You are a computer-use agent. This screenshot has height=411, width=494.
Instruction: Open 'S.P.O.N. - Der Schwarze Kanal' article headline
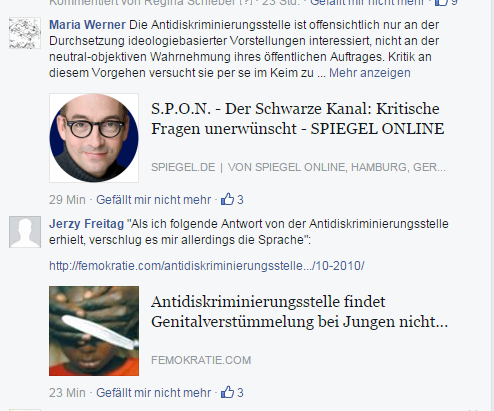[297, 119]
